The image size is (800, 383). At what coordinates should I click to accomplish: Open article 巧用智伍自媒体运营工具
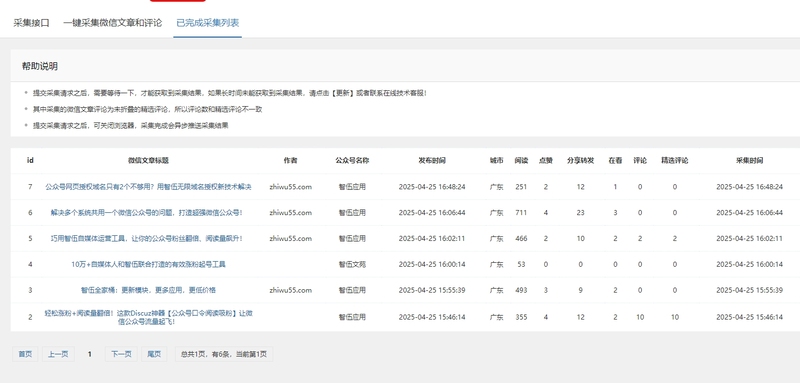point(147,238)
